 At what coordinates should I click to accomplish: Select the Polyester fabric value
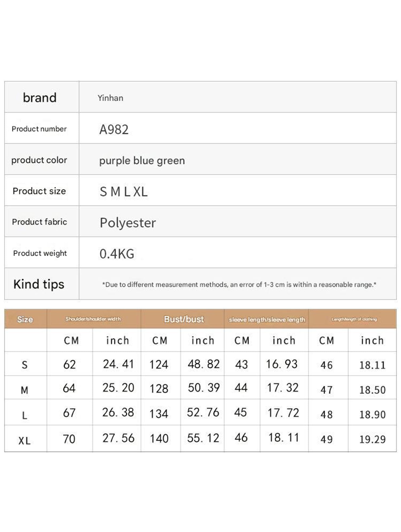pyautogui.click(x=128, y=223)
